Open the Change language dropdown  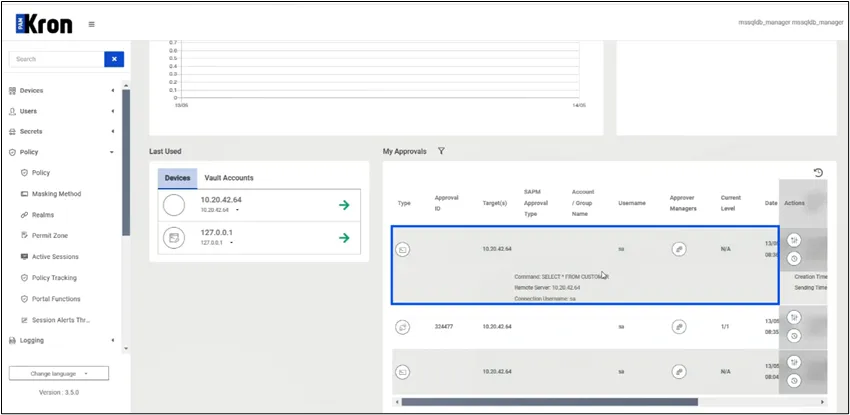click(59, 374)
